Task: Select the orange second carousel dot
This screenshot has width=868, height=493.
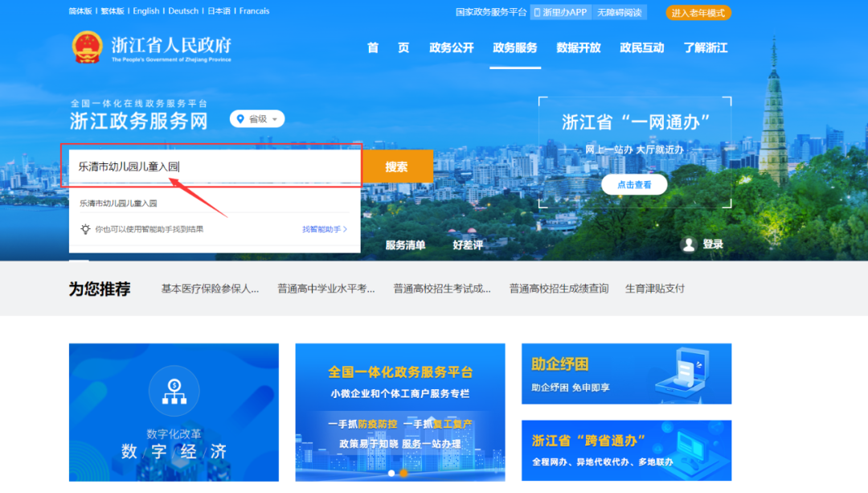Action: 403,473
